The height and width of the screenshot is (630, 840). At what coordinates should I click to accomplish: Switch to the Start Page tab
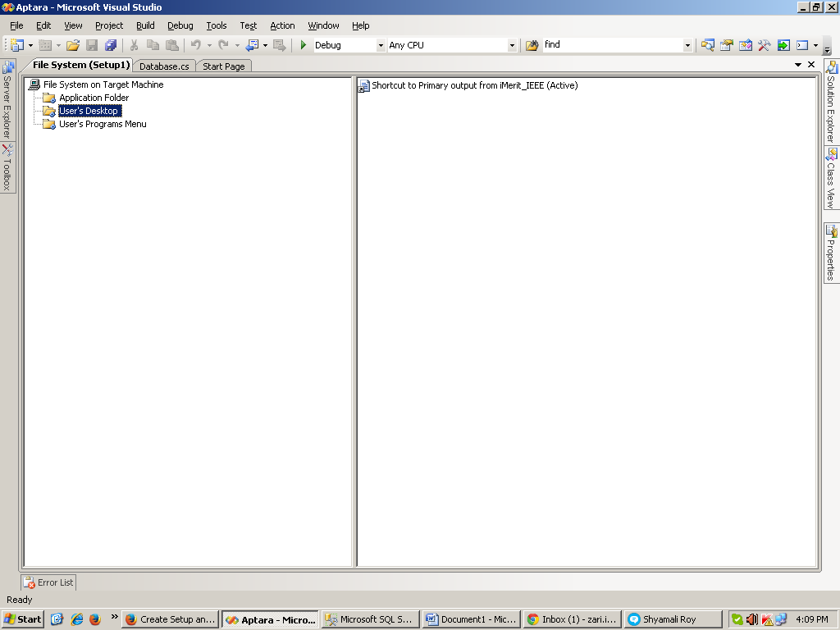point(223,66)
